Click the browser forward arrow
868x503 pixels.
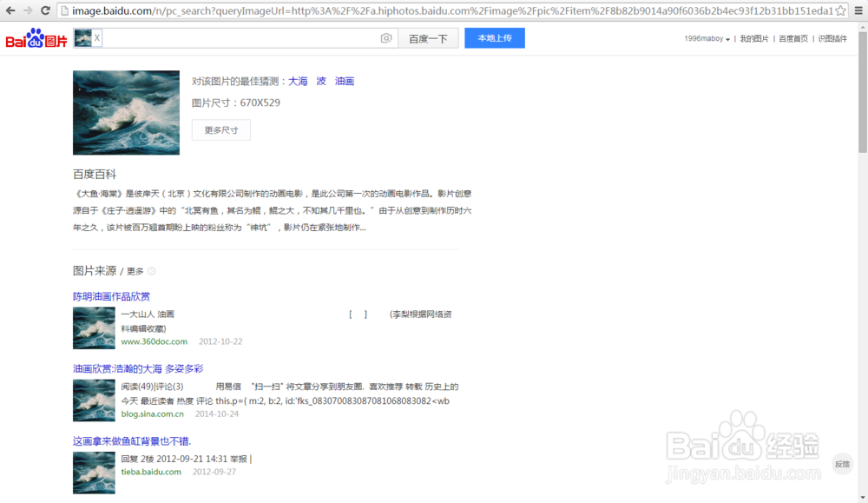coord(28,10)
